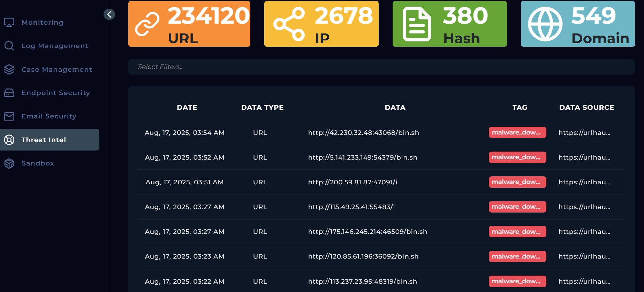The image size is (644, 292).
Task: Open the Log Management menu item
Action: click(x=55, y=46)
